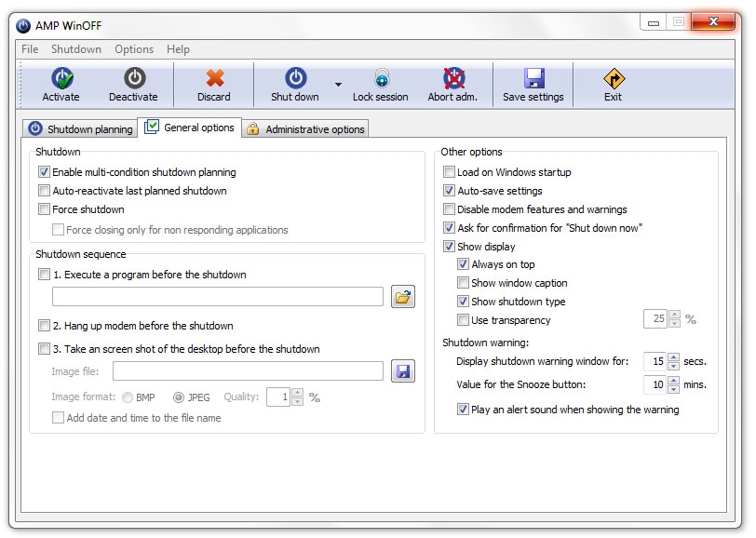This screenshot has width=756, height=538.
Task: Select the BMP image format radio
Action: (x=128, y=397)
